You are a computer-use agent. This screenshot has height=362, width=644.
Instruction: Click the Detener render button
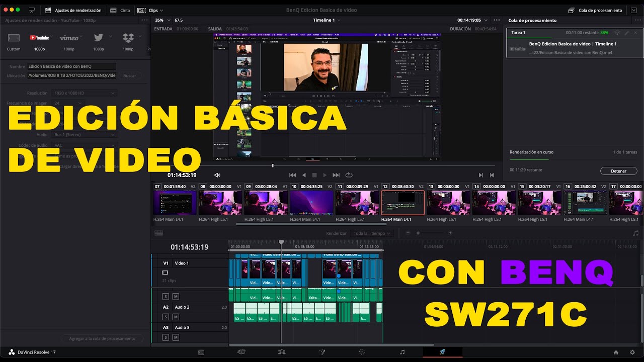click(x=618, y=171)
